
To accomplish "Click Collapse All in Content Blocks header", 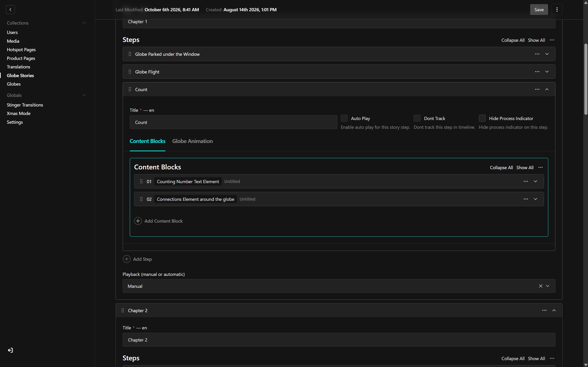I will [x=501, y=168].
